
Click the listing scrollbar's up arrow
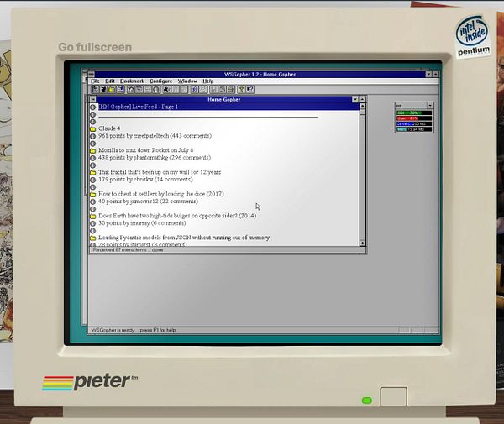tap(362, 107)
